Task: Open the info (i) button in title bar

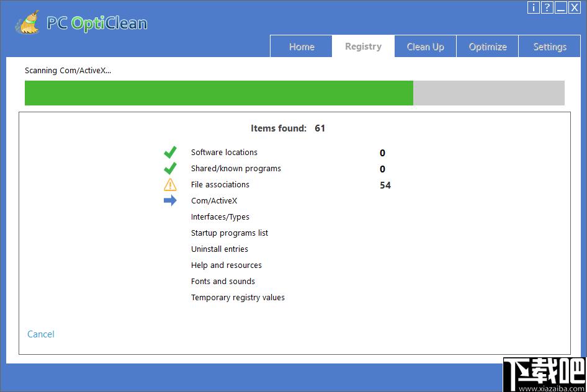Action: (x=533, y=7)
